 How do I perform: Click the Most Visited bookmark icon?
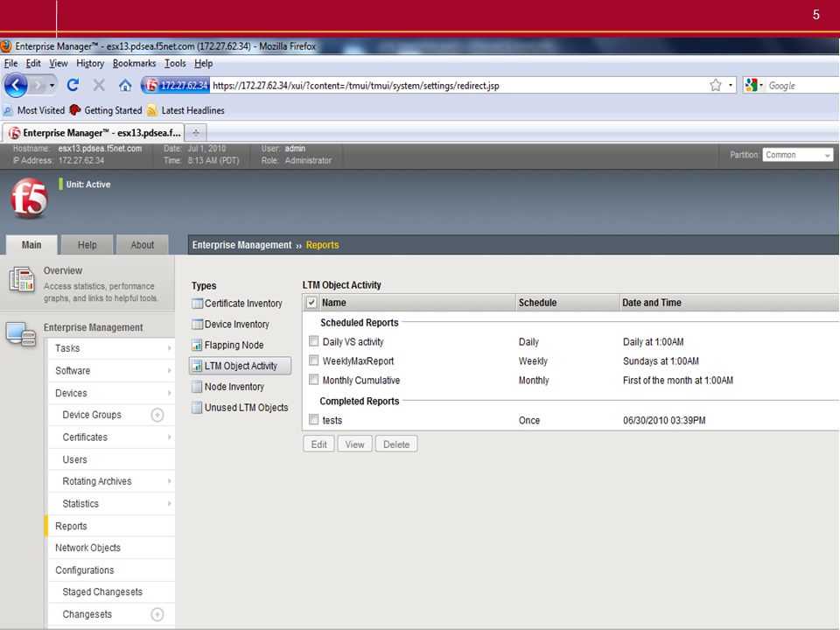[8, 110]
